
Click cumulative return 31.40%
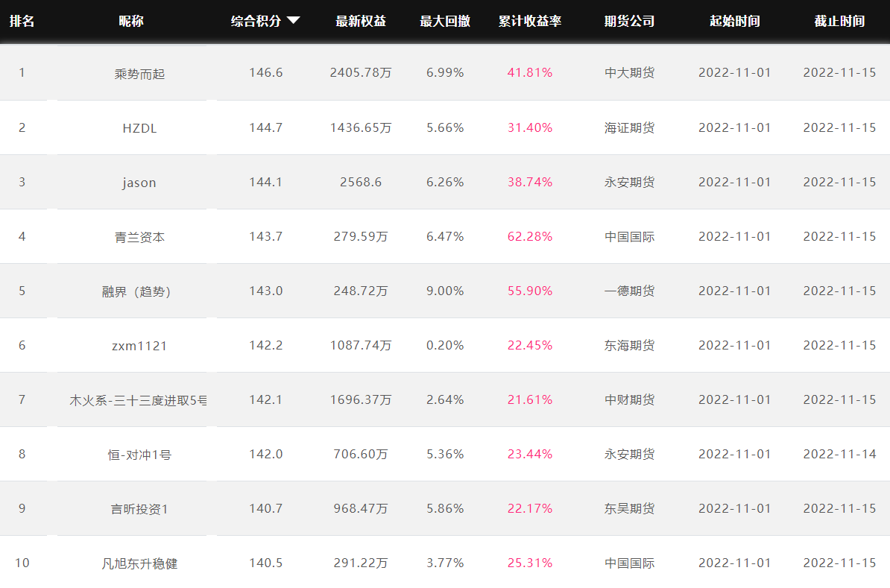pos(529,127)
